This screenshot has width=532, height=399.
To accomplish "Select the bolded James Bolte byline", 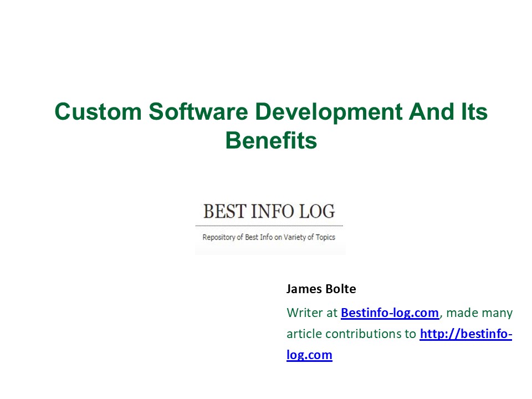I will 321,289.
